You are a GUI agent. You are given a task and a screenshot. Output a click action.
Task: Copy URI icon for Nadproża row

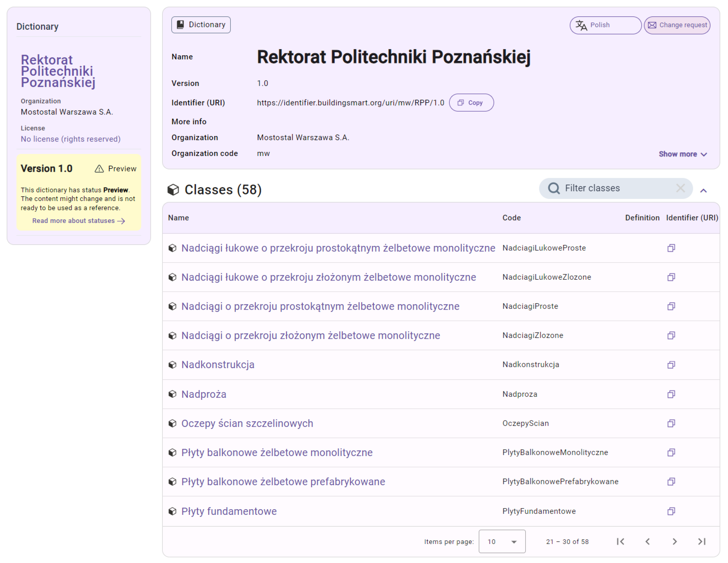pos(671,394)
